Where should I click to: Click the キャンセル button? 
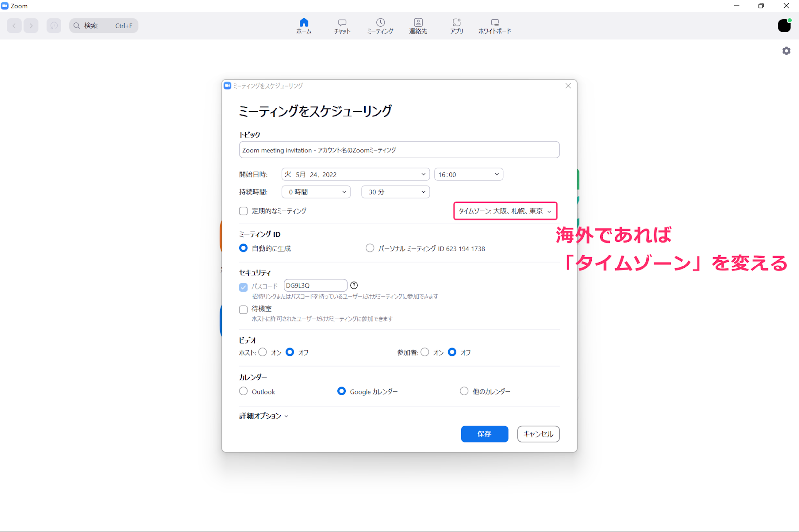pyautogui.click(x=538, y=434)
